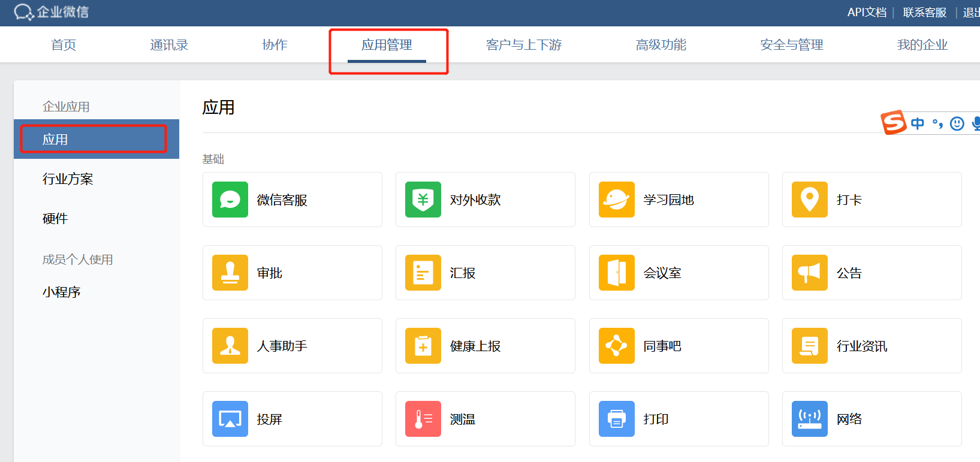Select 应用 in the sidebar
This screenshot has height=462, width=980.
(x=97, y=139)
